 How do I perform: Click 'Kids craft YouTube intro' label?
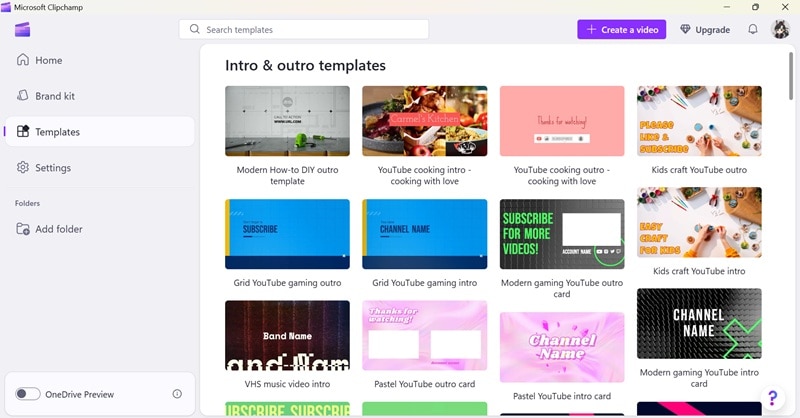coord(699,271)
